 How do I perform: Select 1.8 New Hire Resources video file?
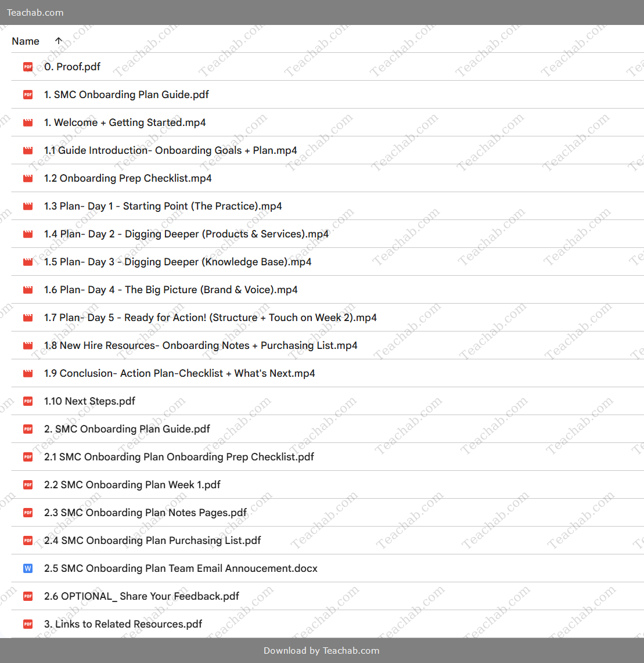[200, 346]
